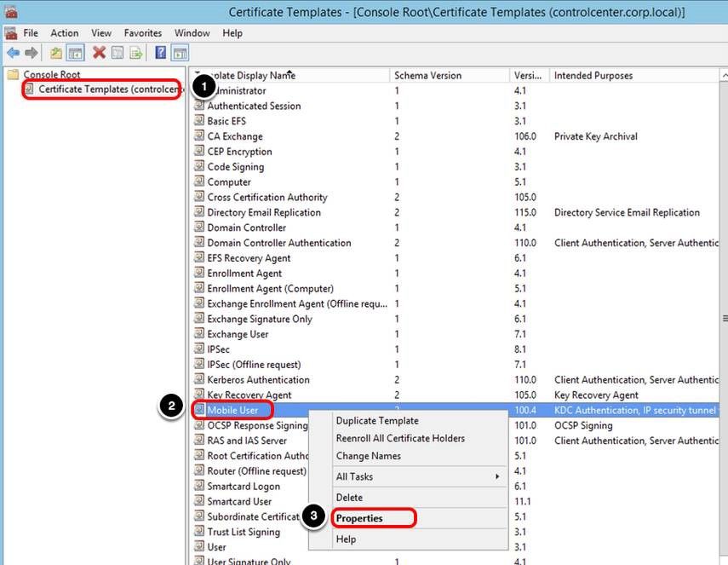Click the Properties toolbar icon
Image resolution: width=728 pixels, height=565 pixels.
point(116,52)
